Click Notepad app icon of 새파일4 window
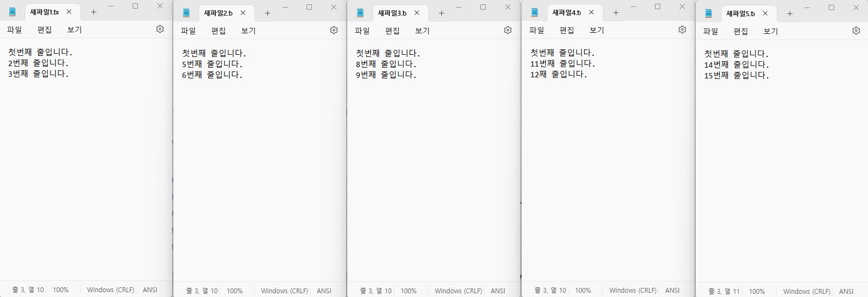The height and width of the screenshot is (297, 868). pos(535,12)
